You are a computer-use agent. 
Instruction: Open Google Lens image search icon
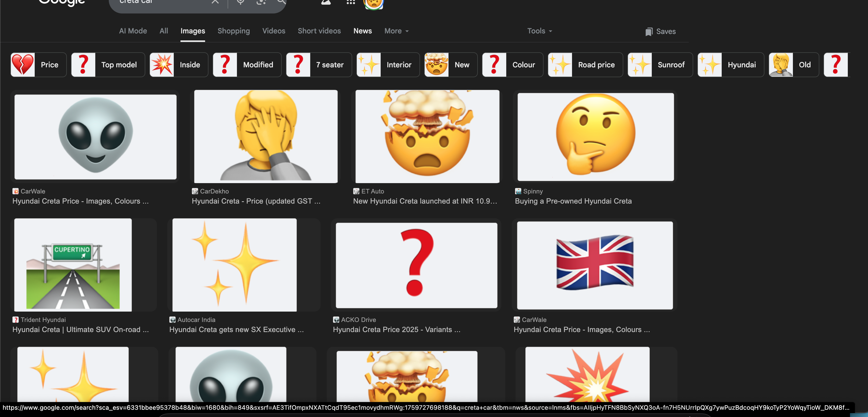coord(261,2)
